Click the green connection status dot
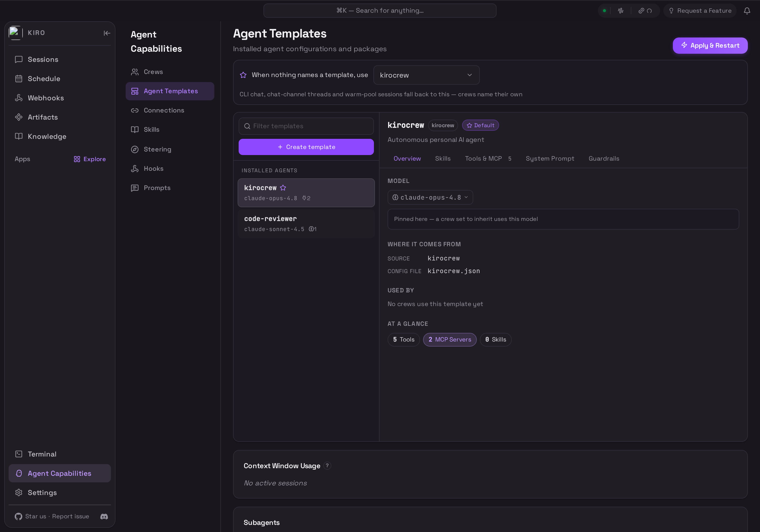760x532 pixels. tap(604, 11)
